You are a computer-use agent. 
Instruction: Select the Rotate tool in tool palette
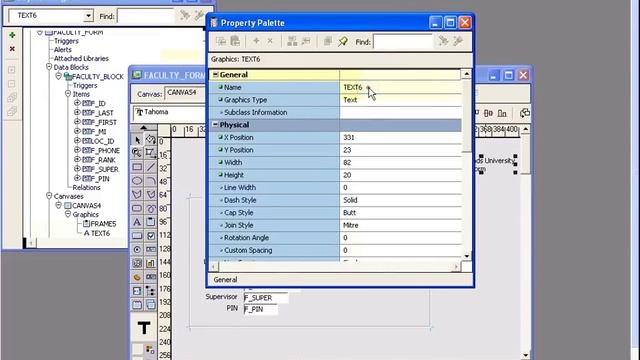tap(151, 140)
